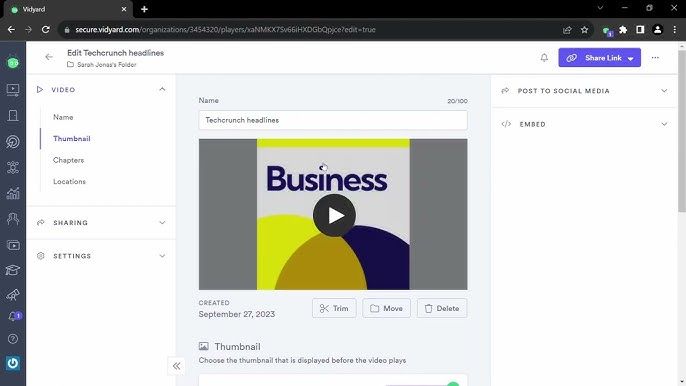Open the building sidebar icon
686x386 pixels.
tap(13, 116)
